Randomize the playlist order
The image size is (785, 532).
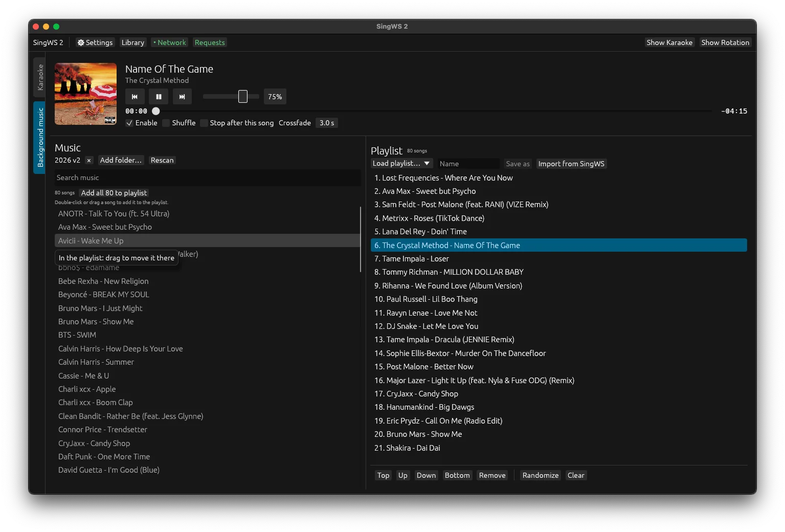tap(541, 475)
